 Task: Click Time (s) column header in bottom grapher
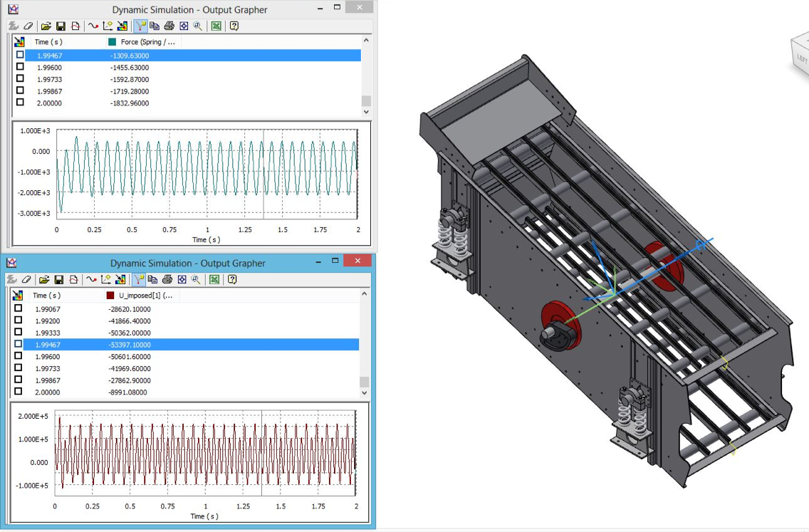point(47,296)
